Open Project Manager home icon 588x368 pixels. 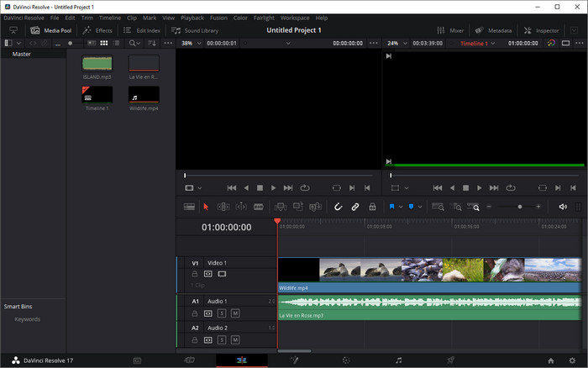551,360
